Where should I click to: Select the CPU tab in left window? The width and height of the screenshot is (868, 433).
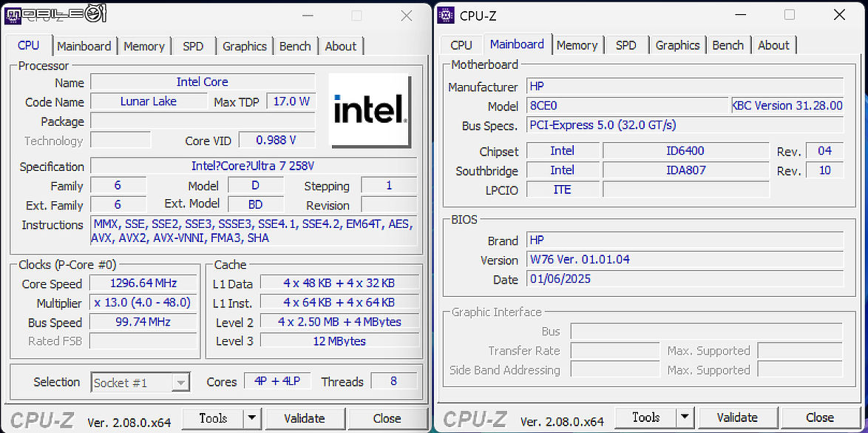(29, 45)
